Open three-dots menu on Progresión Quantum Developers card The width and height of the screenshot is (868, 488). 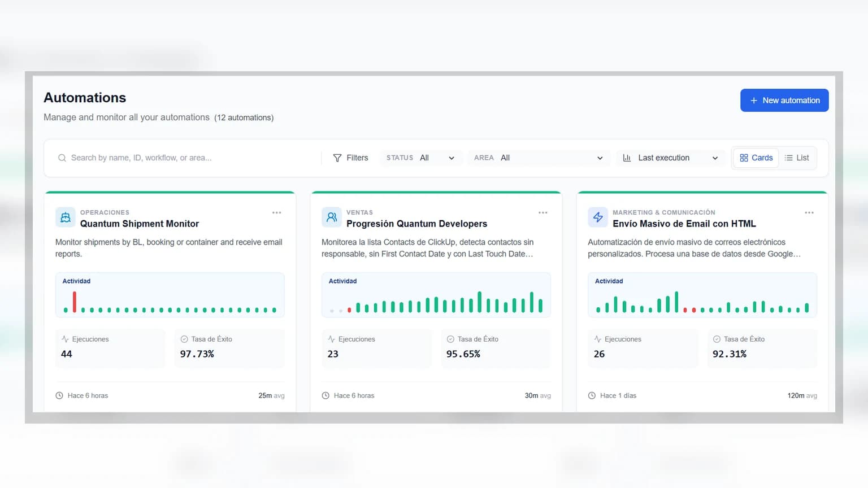click(542, 213)
